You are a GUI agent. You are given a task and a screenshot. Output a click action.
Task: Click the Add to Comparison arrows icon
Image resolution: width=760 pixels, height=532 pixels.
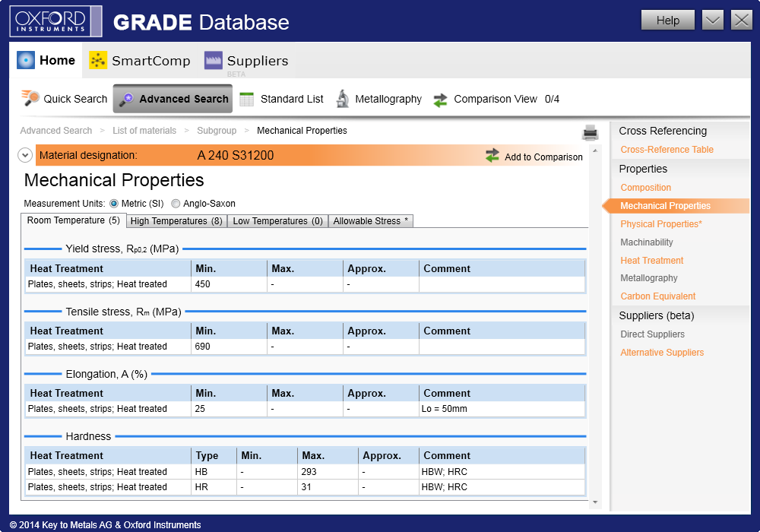coord(492,156)
